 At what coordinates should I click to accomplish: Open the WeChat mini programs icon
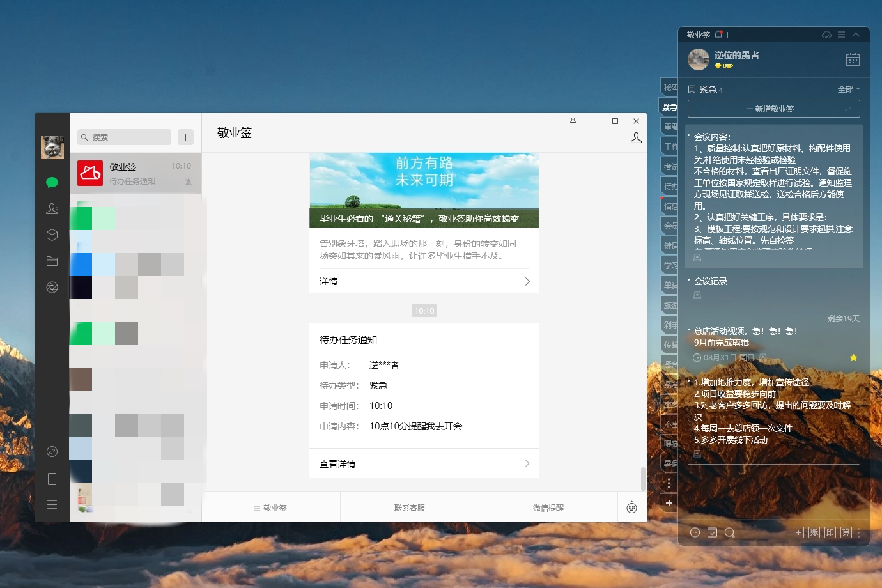pos(52,452)
